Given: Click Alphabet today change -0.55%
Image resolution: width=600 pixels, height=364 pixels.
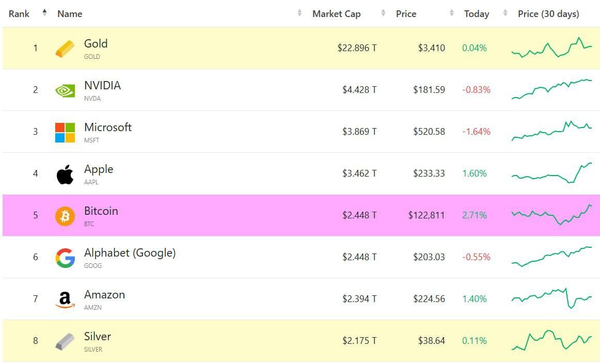Looking at the screenshot, I should coord(477,257).
